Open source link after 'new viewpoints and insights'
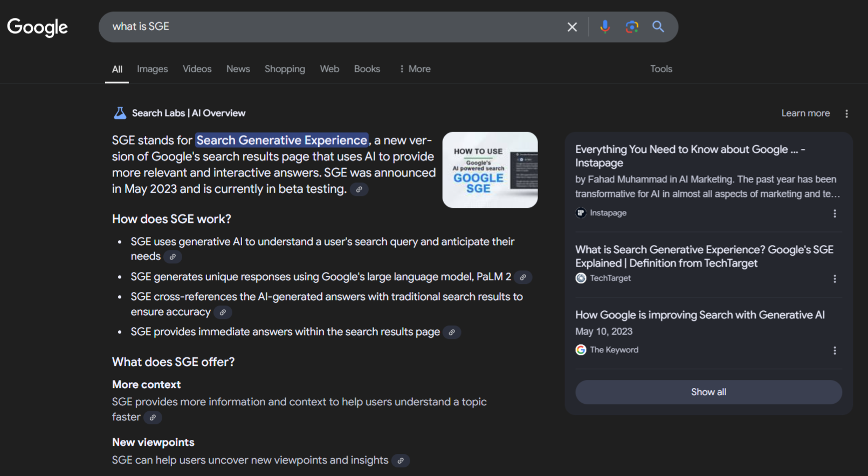Screen dimensions: 868x476 [x=401, y=461]
